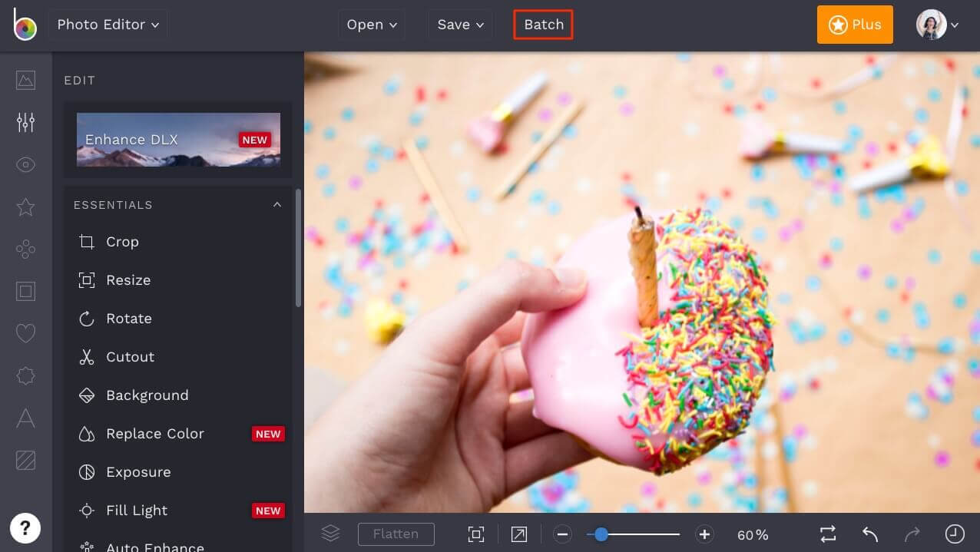The width and height of the screenshot is (980, 552).
Task: Open the Text tool sidebar icon
Action: tap(25, 418)
